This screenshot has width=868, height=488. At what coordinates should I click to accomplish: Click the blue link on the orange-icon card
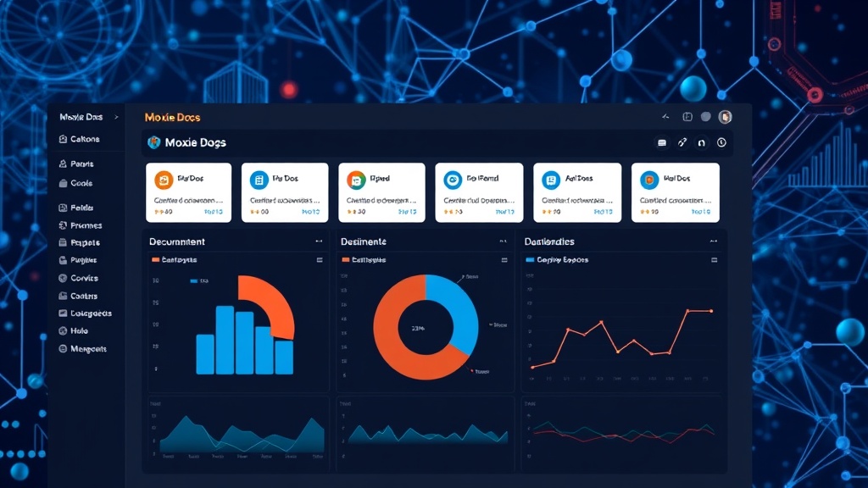[x=214, y=212]
